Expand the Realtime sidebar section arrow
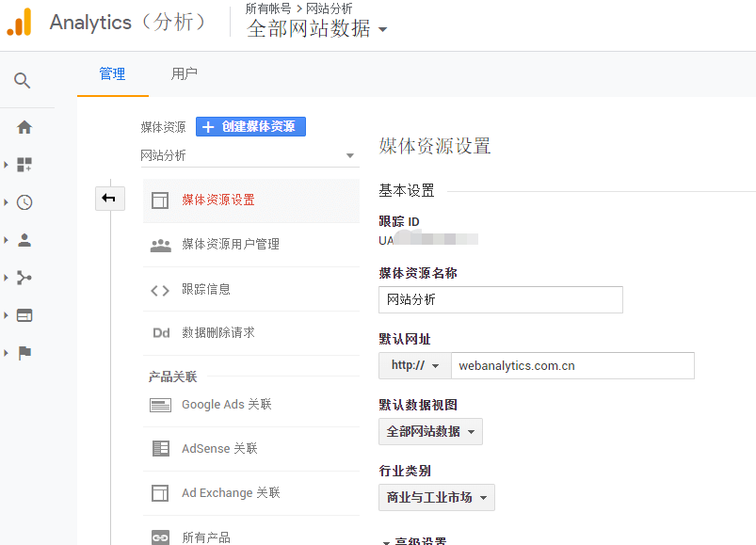Screen dimensions: 756x545 (6, 202)
